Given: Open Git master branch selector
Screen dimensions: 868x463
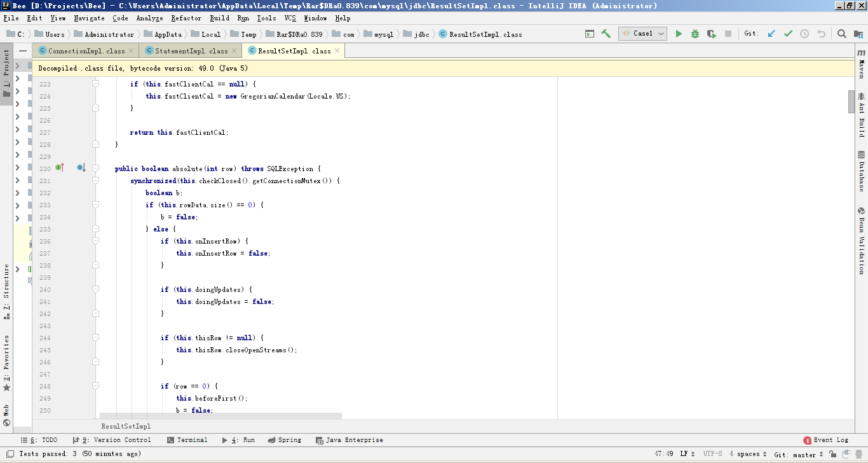Looking at the screenshot, I should [799, 454].
